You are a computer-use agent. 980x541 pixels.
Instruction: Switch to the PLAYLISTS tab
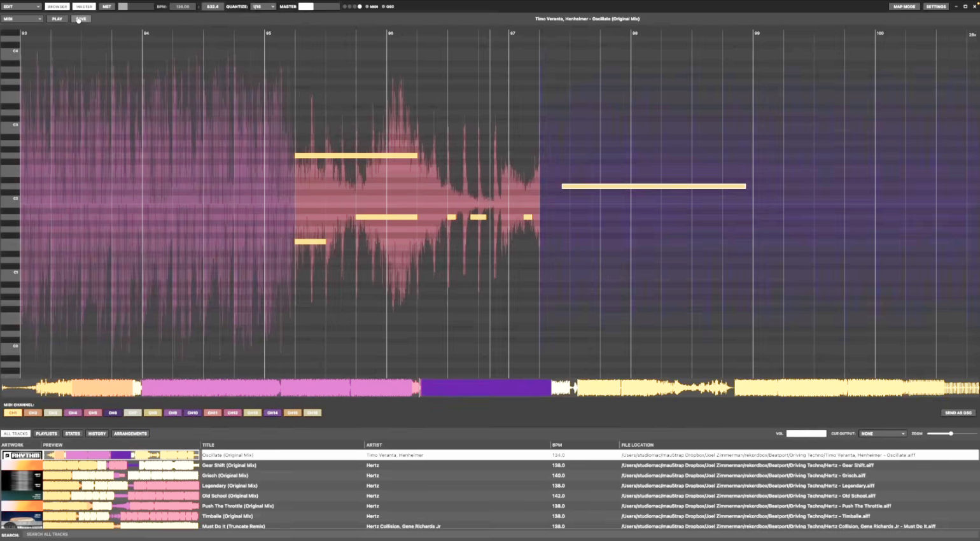pos(46,433)
